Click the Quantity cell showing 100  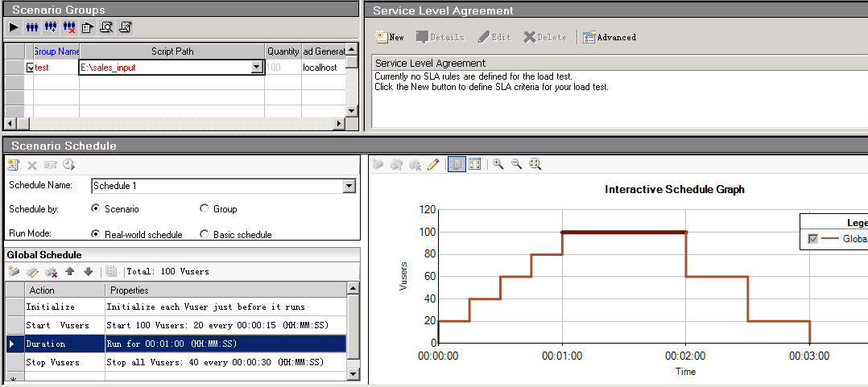pos(283,68)
